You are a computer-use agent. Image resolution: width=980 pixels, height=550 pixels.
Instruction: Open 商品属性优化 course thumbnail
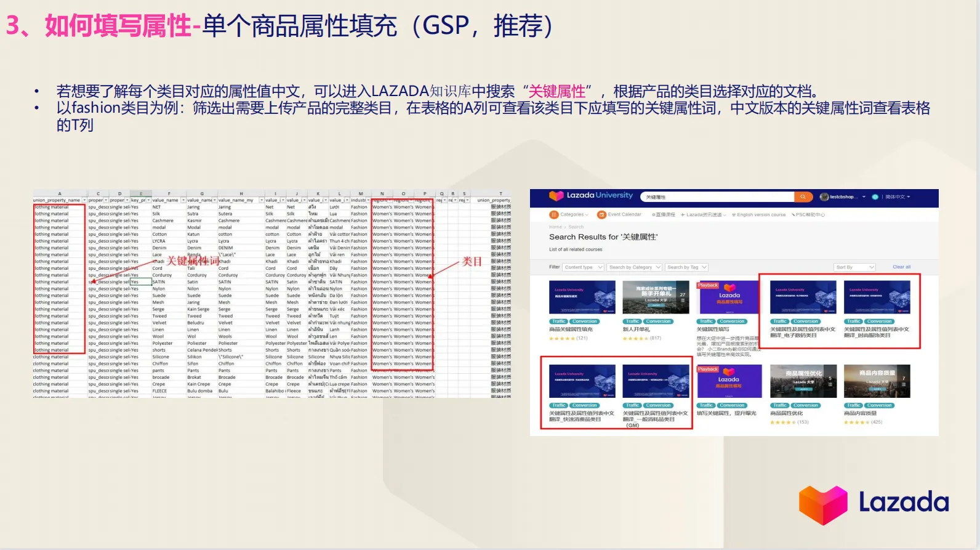coord(803,381)
